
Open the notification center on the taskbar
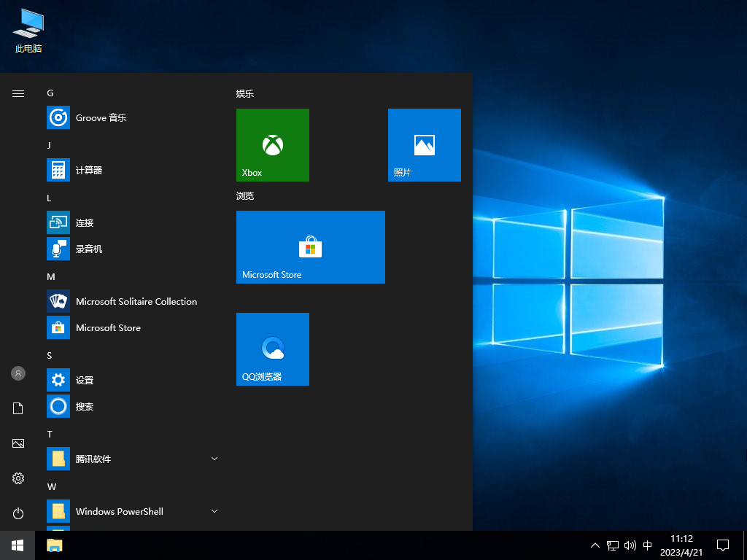(x=722, y=545)
